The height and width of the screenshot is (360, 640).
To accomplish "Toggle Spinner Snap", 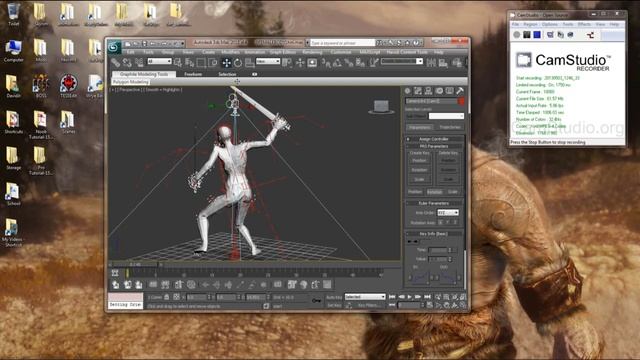I will 360,62.
